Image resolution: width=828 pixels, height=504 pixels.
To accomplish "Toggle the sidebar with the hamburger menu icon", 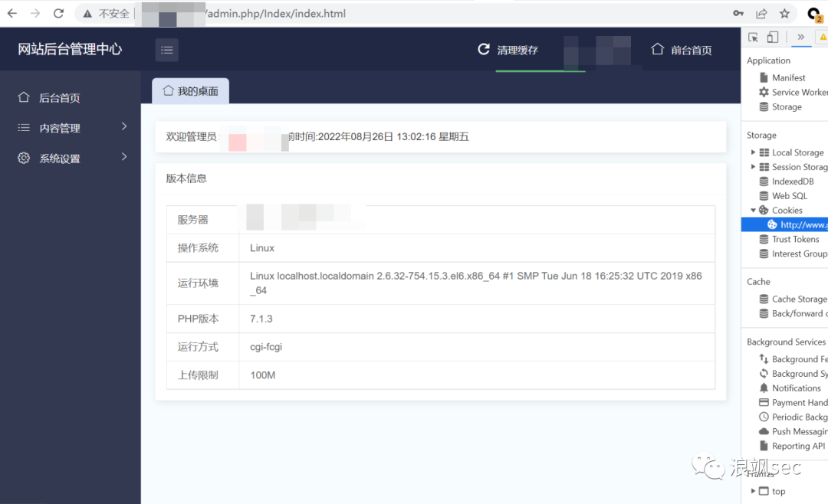I will tap(167, 50).
